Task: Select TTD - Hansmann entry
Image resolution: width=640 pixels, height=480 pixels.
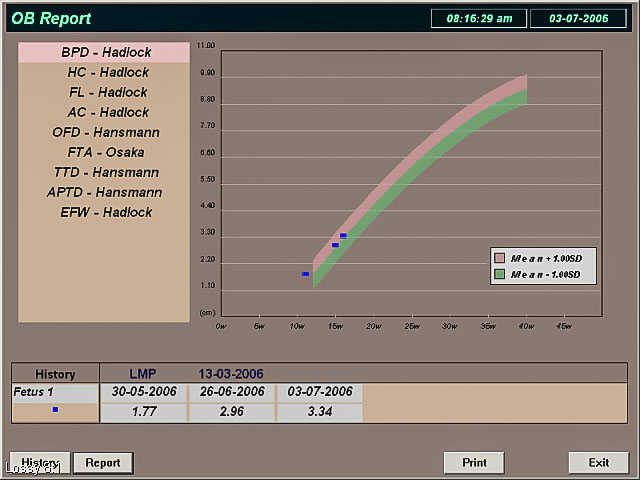Action: 103,172
